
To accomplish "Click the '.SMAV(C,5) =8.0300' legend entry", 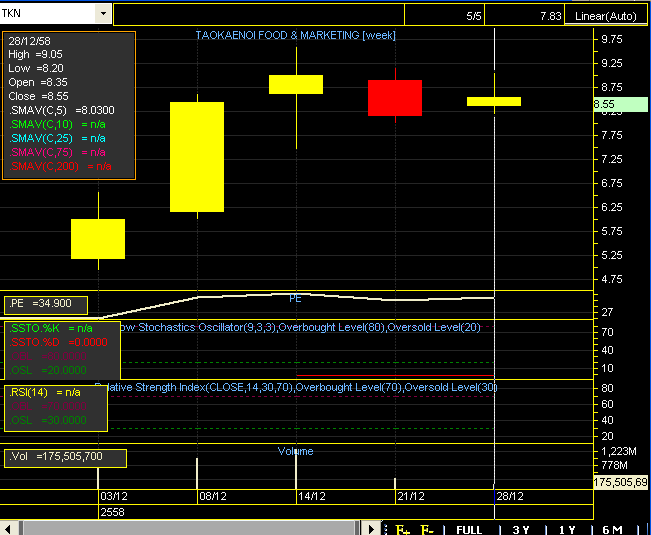I will click(61, 110).
